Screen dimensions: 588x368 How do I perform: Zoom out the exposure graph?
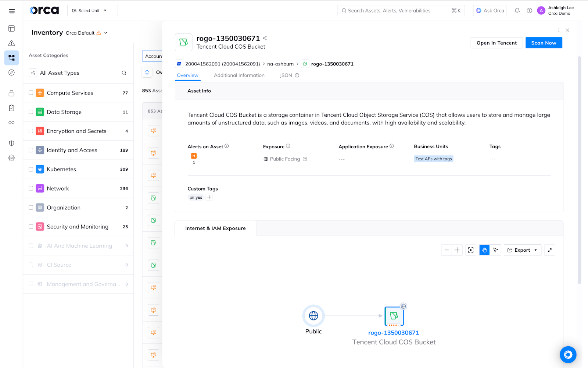[447, 250]
